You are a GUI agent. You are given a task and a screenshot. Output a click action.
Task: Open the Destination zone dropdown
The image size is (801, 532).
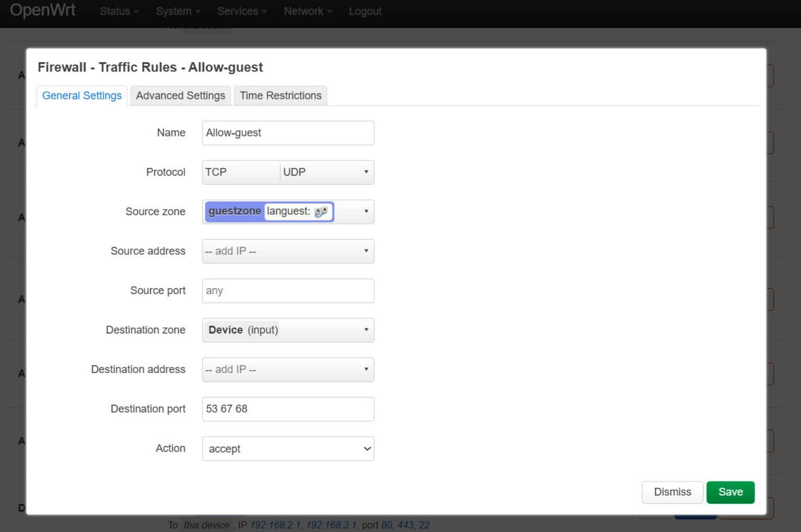365,330
